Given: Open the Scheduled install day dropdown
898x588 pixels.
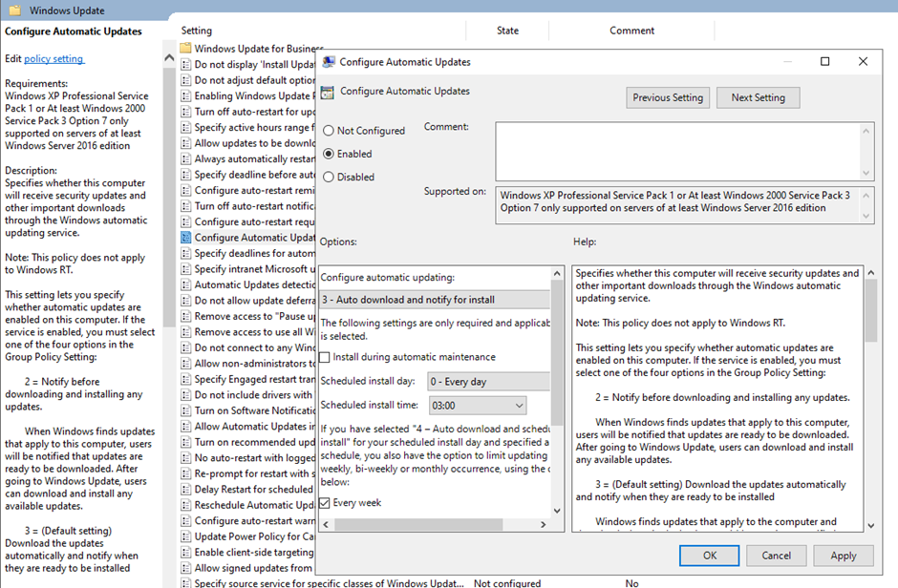Looking at the screenshot, I should 488,382.
